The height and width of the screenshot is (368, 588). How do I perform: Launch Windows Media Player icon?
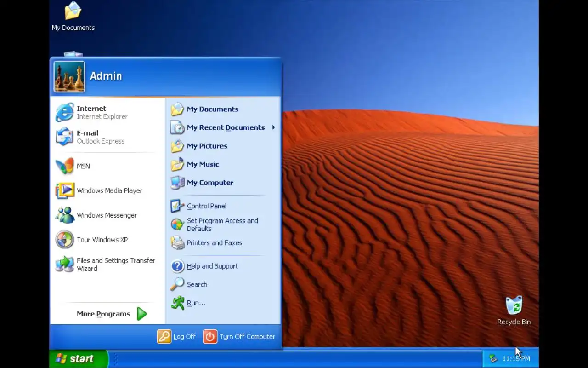coord(64,190)
